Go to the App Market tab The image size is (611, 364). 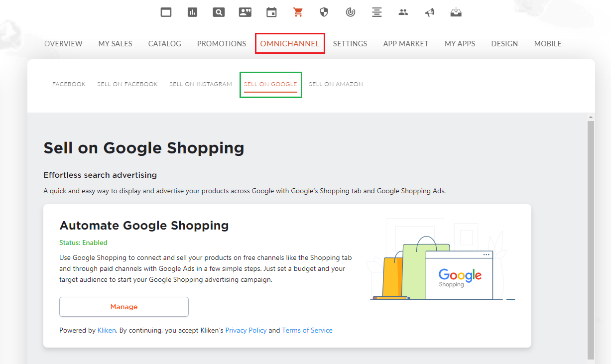pos(406,44)
